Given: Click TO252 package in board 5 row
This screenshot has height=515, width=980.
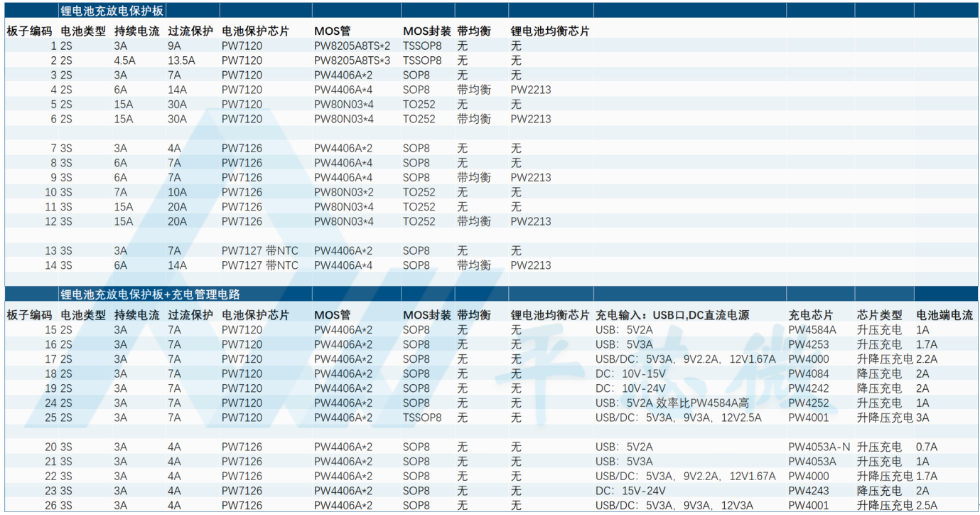Looking at the screenshot, I should (x=419, y=105).
